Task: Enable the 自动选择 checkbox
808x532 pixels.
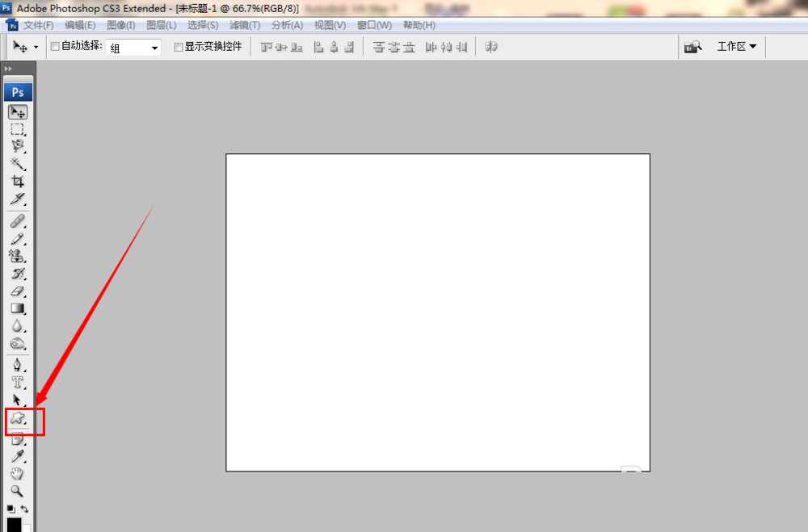Action: 55,47
